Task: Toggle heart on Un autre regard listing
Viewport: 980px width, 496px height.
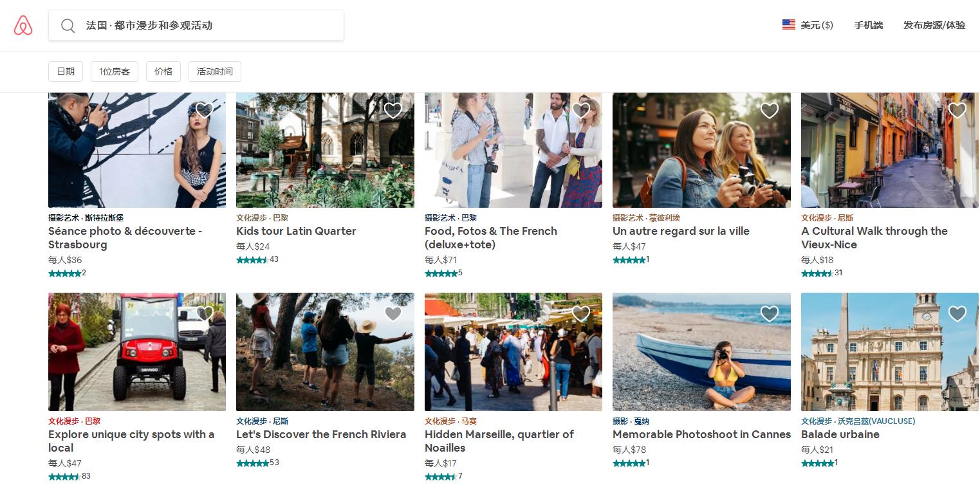Action: pyautogui.click(x=769, y=111)
